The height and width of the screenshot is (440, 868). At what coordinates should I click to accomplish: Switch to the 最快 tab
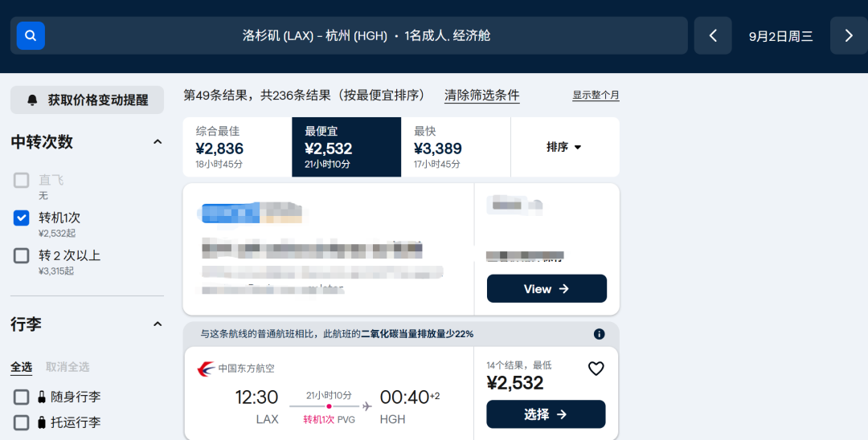pos(456,147)
